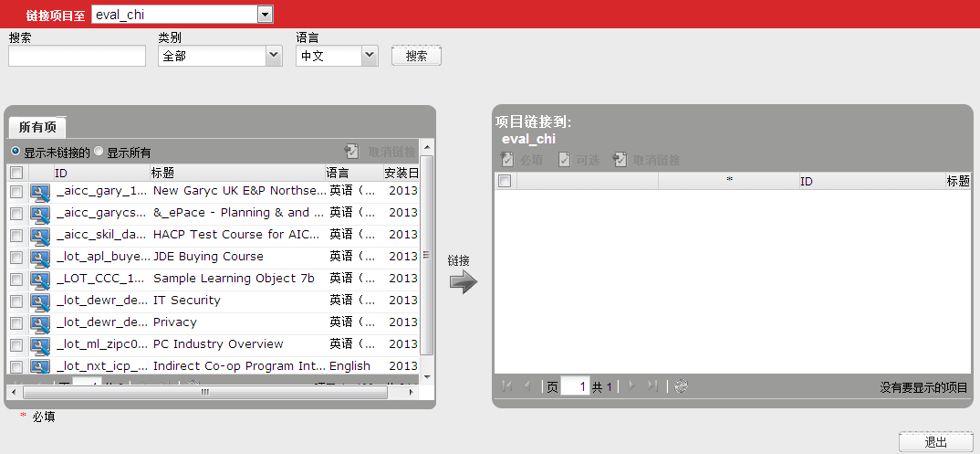Go to first page in right panel
The width and height of the screenshot is (980, 454).
pyautogui.click(x=507, y=386)
